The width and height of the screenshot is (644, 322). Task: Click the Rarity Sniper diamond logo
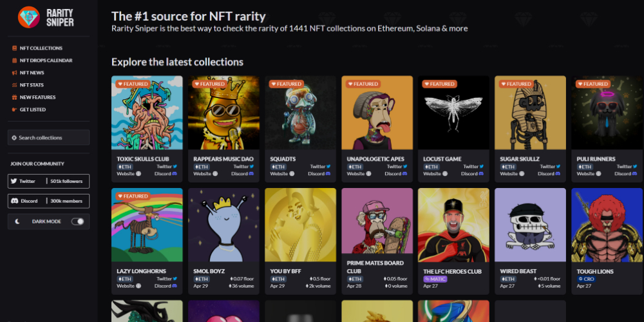click(29, 17)
